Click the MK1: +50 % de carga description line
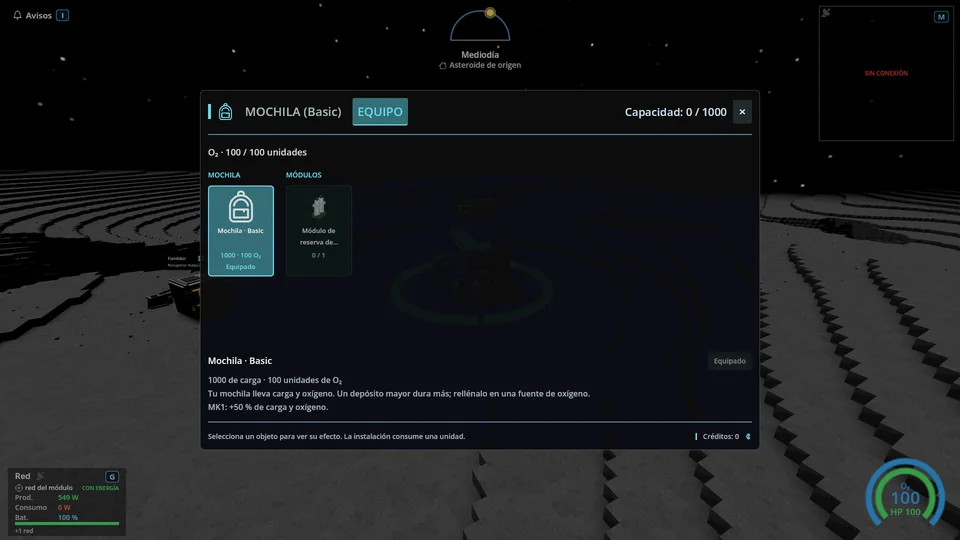This screenshot has width=960, height=540. click(x=268, y=407)
